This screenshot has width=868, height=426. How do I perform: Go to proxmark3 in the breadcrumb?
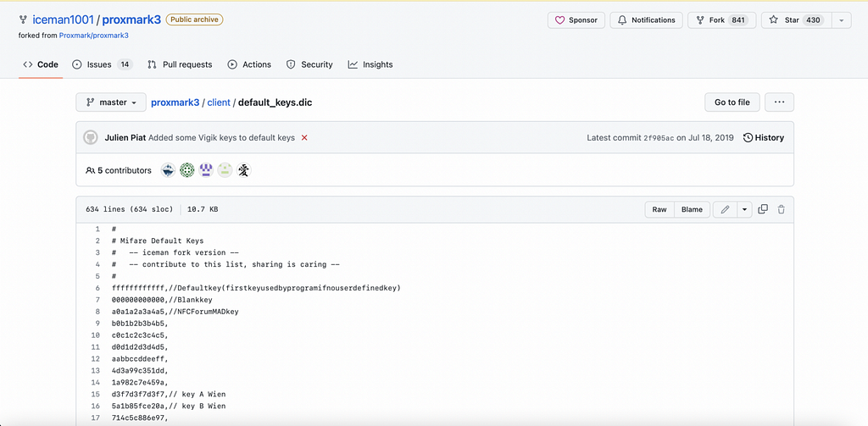175,102
